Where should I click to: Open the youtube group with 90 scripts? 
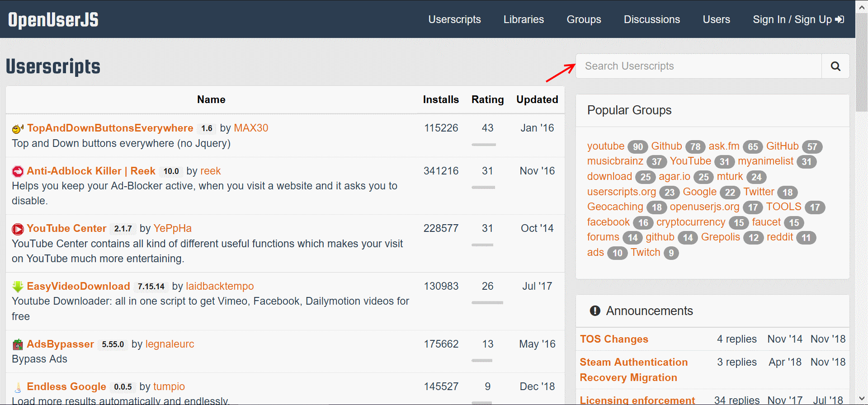606,146
